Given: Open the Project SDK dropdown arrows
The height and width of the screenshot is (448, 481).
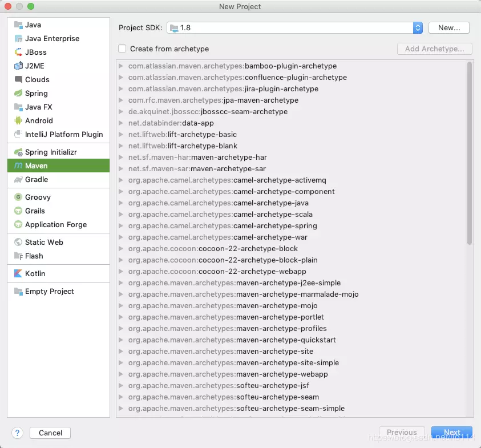Looking at the screenshot, I should click(x=418, y=28).
